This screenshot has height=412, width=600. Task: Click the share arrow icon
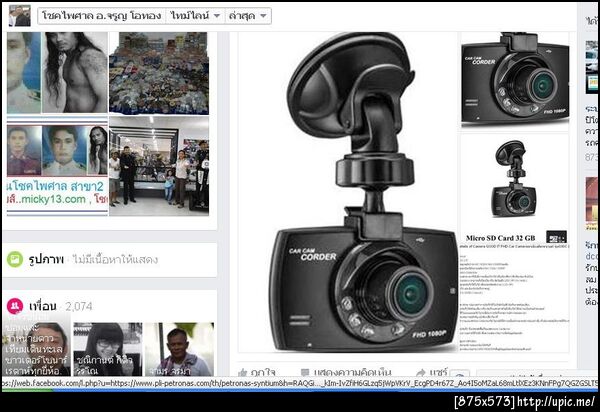click(x=421, y=373)
